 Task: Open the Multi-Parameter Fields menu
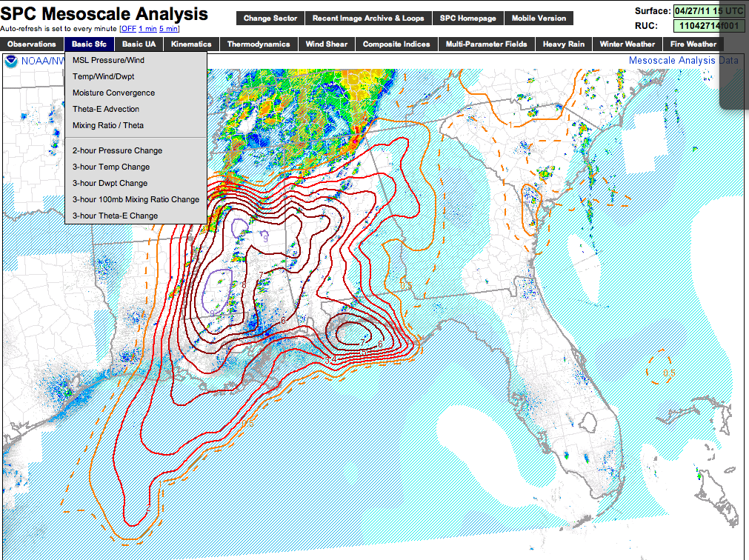point(486,44)
